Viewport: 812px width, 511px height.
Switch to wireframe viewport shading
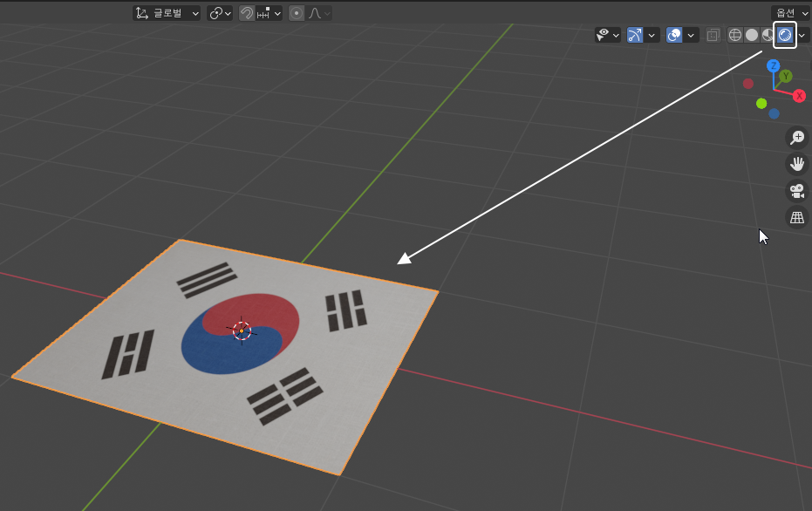tap(735, 35)
